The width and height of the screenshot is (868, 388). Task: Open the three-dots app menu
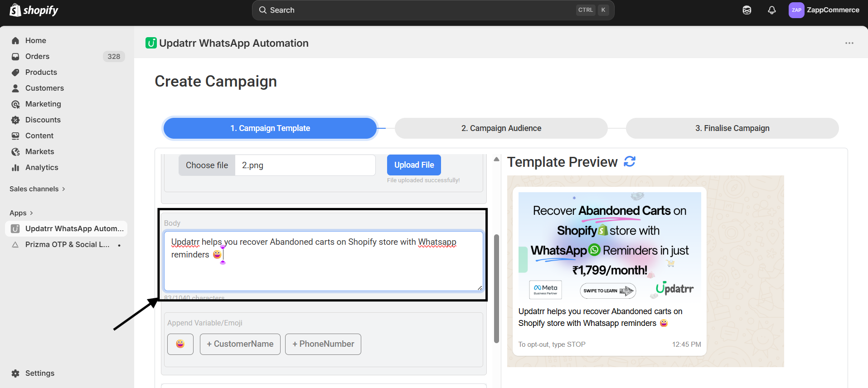[849, 43]
